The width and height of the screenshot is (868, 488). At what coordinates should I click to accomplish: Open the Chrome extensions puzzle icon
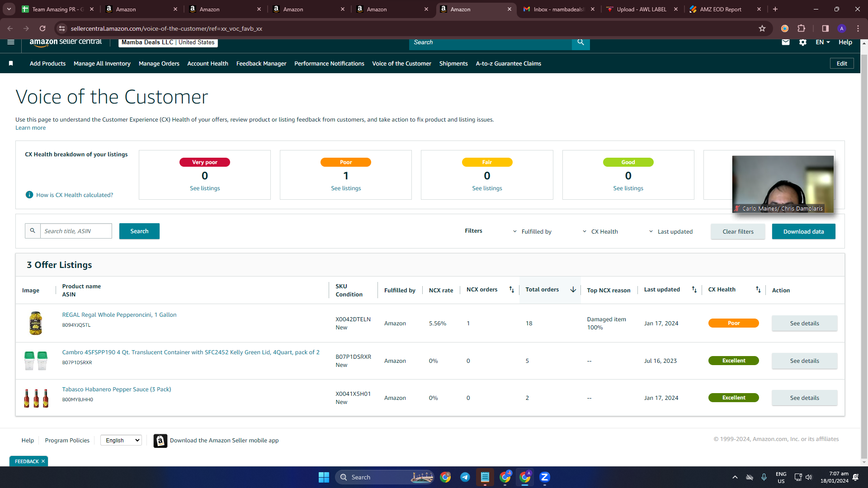coord(802,28)
